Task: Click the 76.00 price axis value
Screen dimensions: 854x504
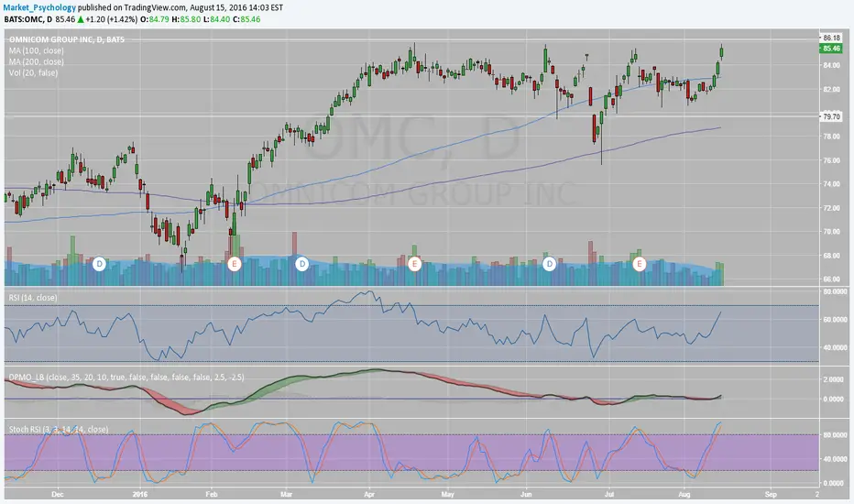Action: (x=831, y=160)
